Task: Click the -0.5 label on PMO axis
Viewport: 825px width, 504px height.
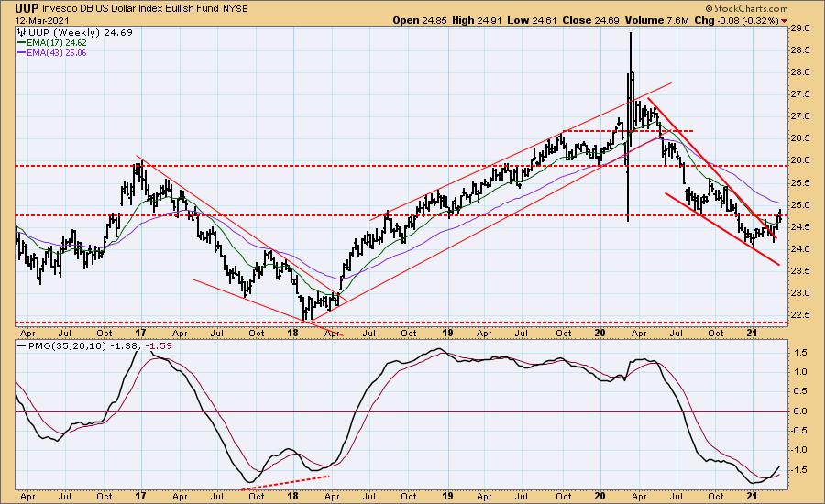Action: (x=799, y=431)
